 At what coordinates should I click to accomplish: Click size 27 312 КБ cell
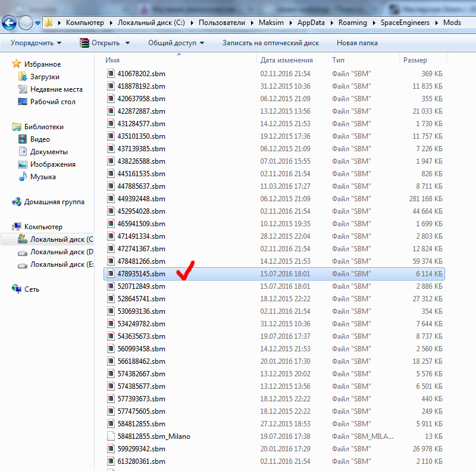pos(427,299)
